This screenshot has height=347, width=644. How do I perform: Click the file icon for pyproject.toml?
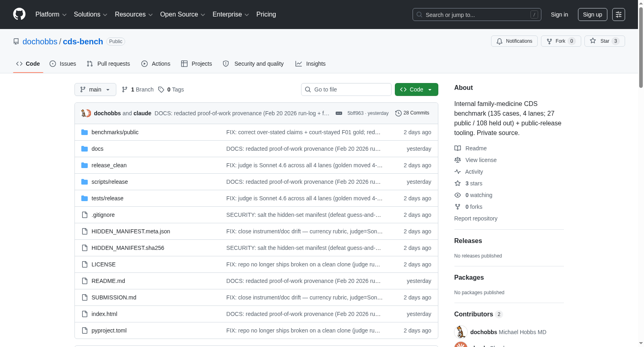tap(85, 330)
